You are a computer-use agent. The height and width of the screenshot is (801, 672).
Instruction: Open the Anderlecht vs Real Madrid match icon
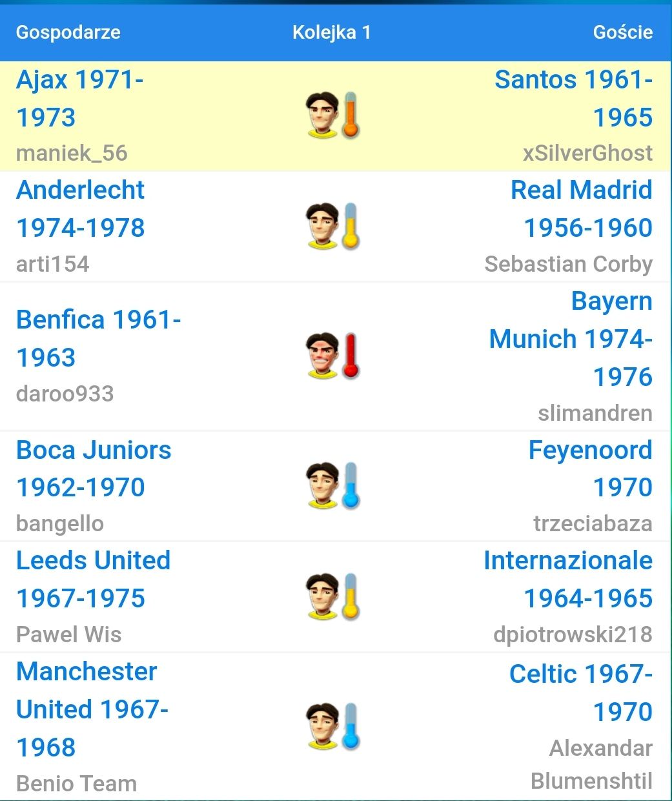[x=332, y=226]
